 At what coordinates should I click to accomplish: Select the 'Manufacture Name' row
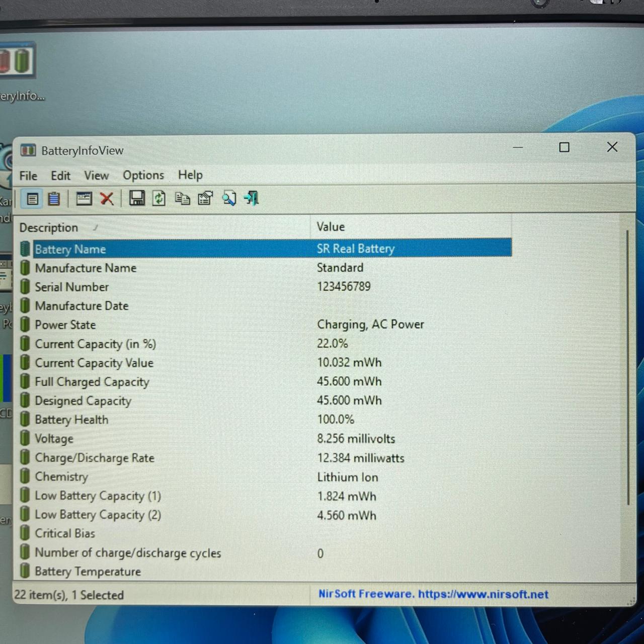pos(266,268)
